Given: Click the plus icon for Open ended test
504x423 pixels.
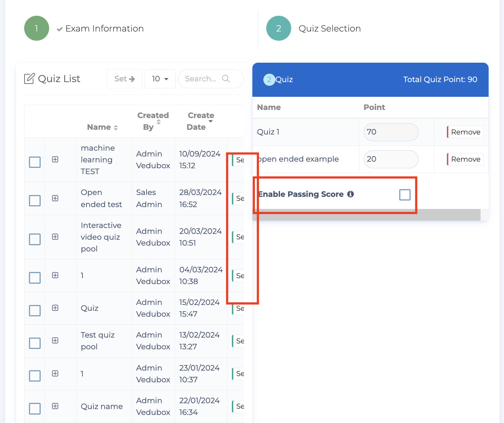Looking at the screenshot, I should (55, 198).
